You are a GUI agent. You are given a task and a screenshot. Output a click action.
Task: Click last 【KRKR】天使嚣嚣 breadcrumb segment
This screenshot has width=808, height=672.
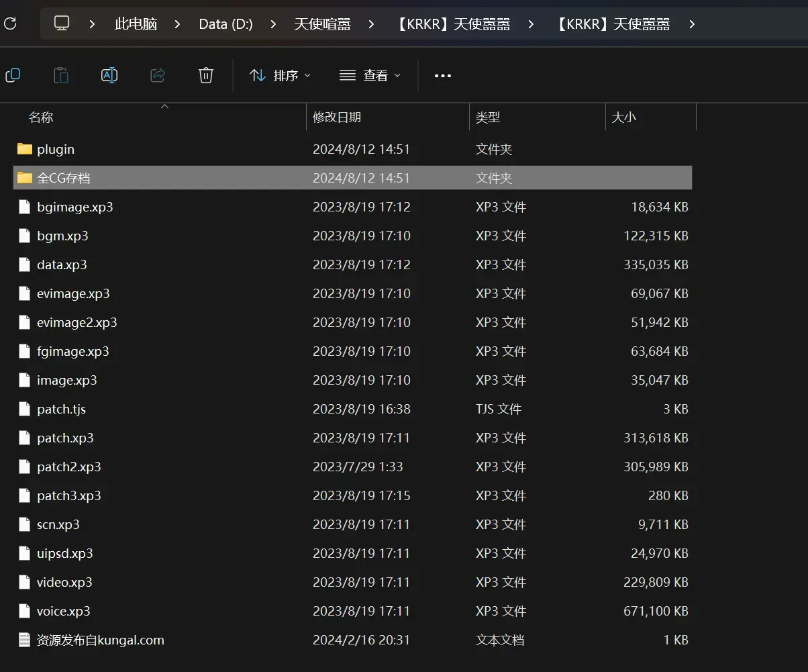coord(613,24)
